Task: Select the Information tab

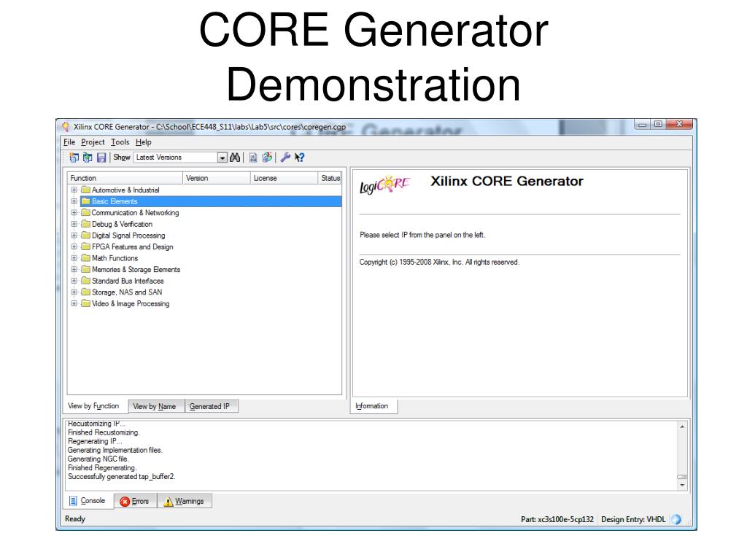Action: click(372, 405)
